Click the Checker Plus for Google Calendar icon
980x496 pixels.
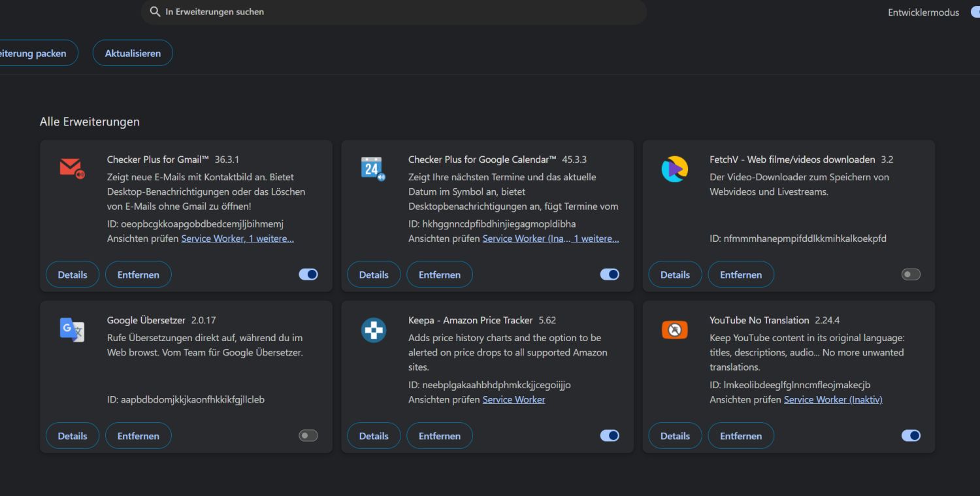pyautogui.click(x=373, y=169)
